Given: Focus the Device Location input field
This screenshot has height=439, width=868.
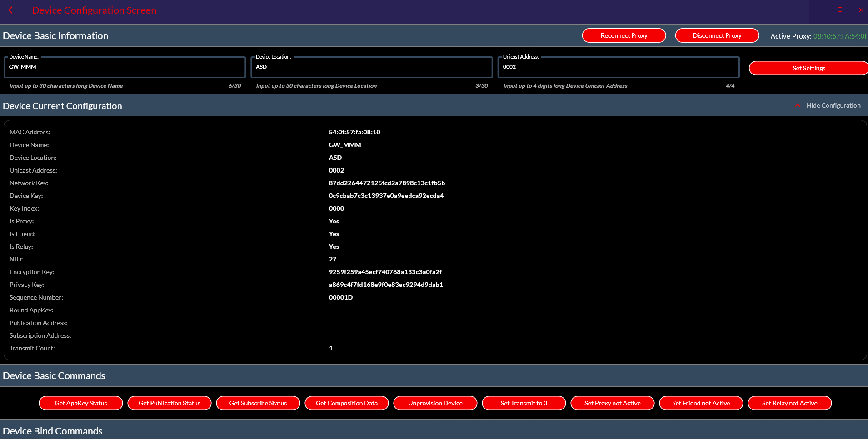Looking at the screenshot, I should pyautogui.click(x=371, y=67).
